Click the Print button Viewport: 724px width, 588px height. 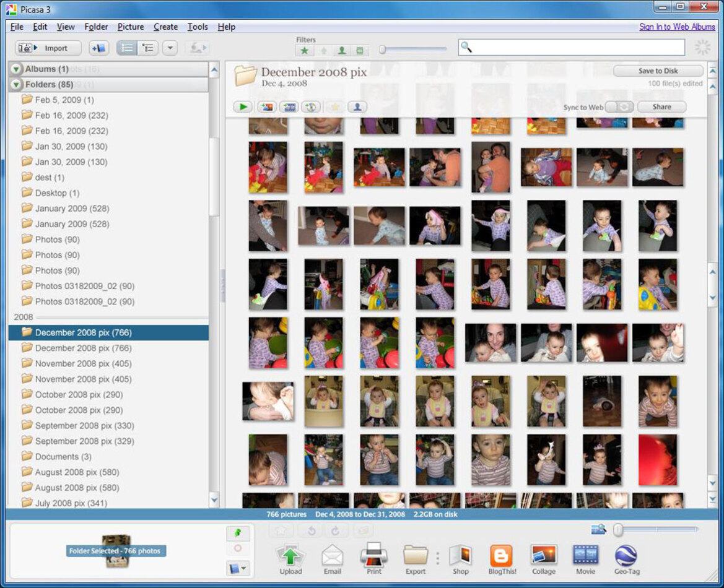pos(373,560)
